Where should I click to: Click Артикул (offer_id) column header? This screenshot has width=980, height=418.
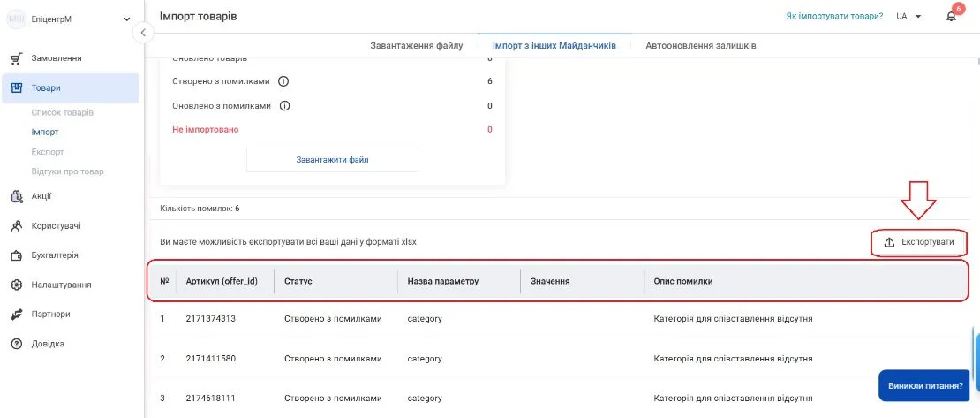pos(222,281)
